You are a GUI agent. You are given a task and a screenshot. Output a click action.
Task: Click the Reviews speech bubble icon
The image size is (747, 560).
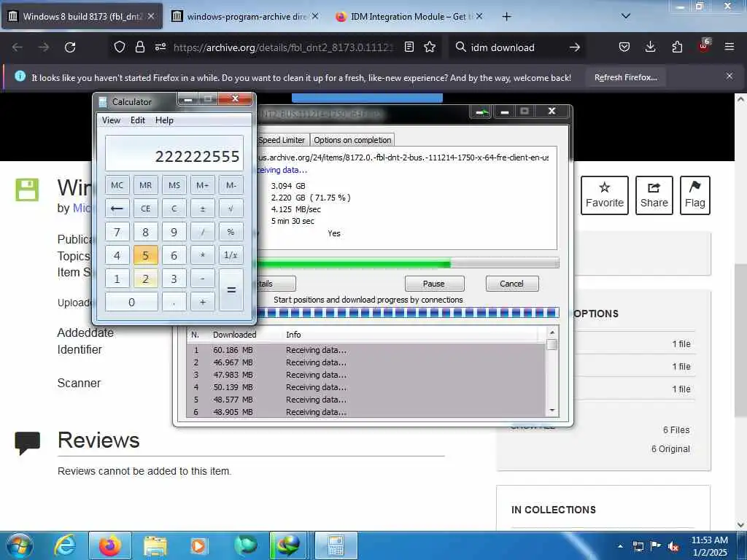pos(27,443)
